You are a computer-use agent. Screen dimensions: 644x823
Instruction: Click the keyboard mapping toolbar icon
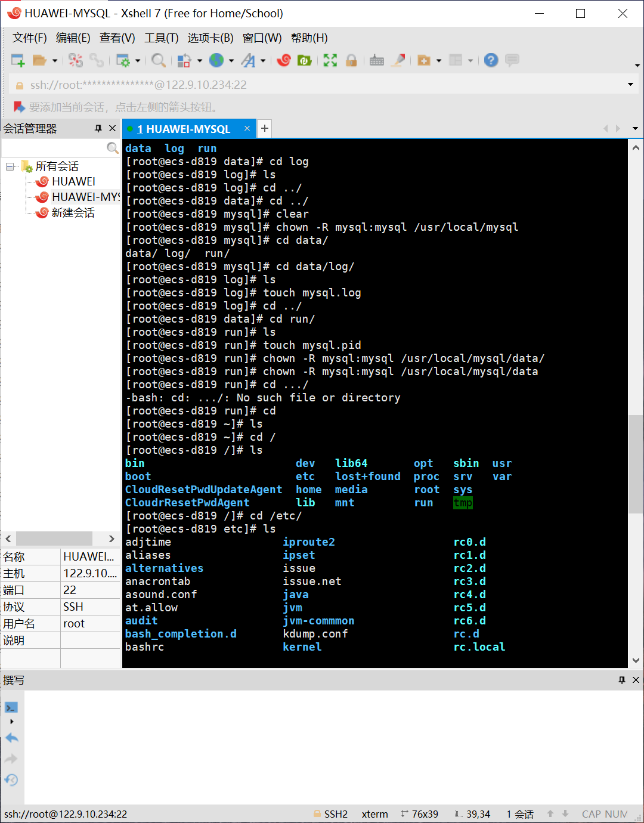click(377, 60)
